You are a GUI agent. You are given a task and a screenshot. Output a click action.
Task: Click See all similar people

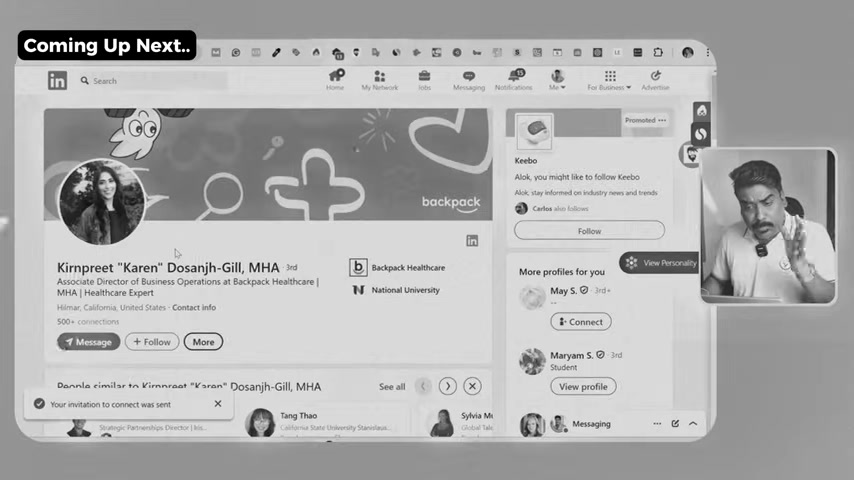point(392,386)
